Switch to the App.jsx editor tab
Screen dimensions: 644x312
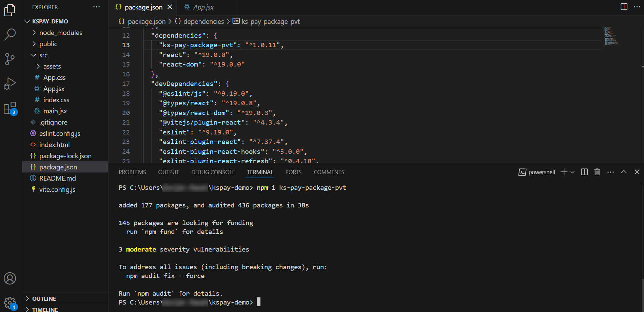coord(203,7)
